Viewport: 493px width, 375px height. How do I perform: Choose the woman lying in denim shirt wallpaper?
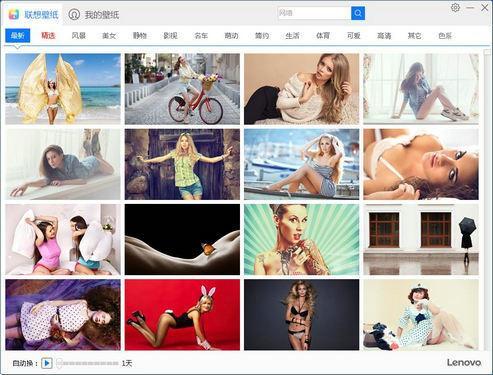coord(63,164)
